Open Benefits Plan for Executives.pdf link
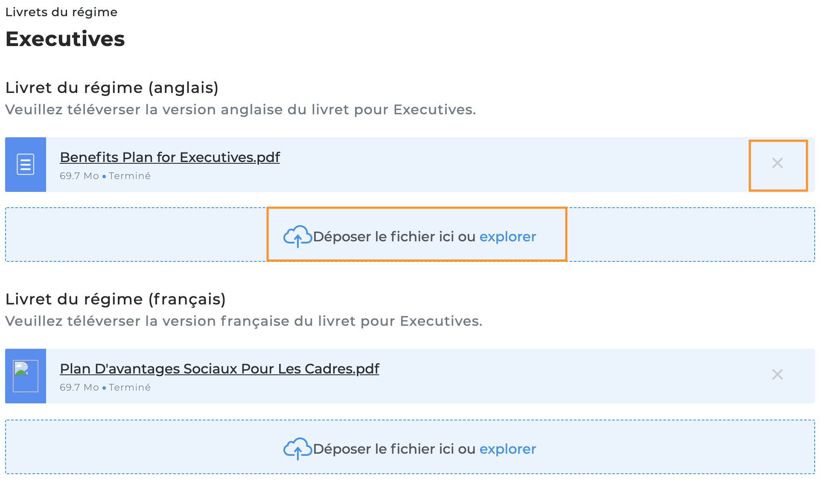Viewport: 839px width, 504px height. tap(170, 157)
